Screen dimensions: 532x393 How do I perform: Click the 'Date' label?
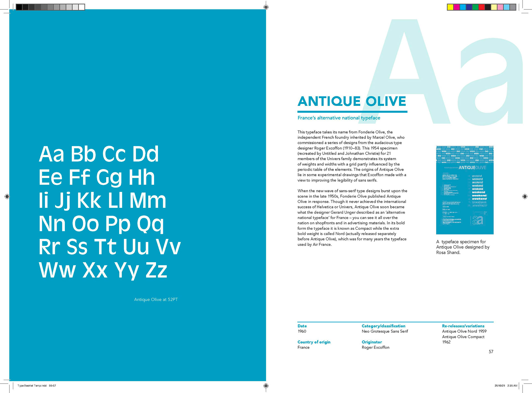pyautogui.click(x=302, y=326)
